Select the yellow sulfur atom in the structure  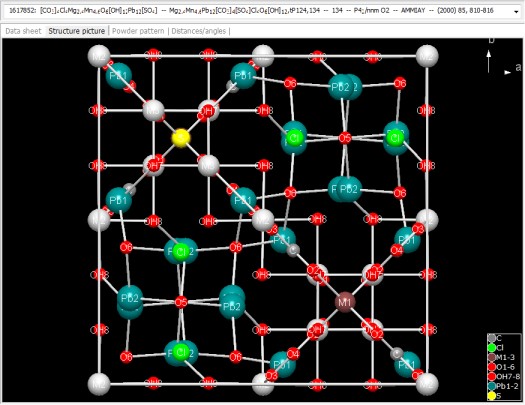[x=181, y=138]
